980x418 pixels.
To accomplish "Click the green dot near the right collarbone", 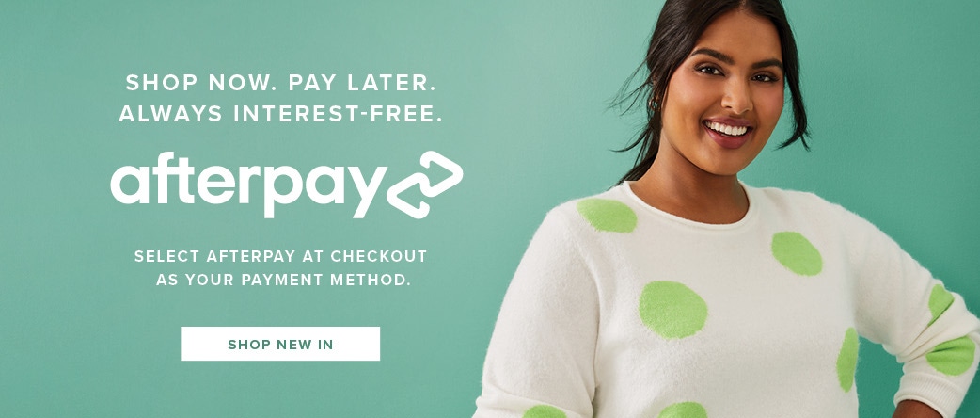I will click(797, 253).
